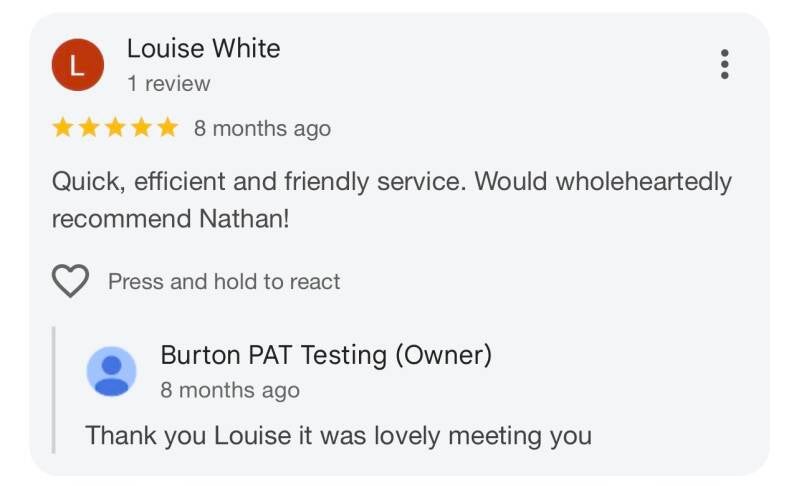Open the three-dot more options menu
The image size is (799, 486).
(725, 64)
